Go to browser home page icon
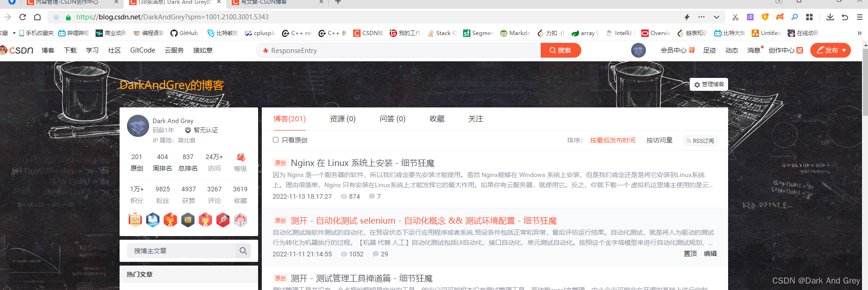Image resolution: width=868 pixels, height=290 pixels. [37, 17]
